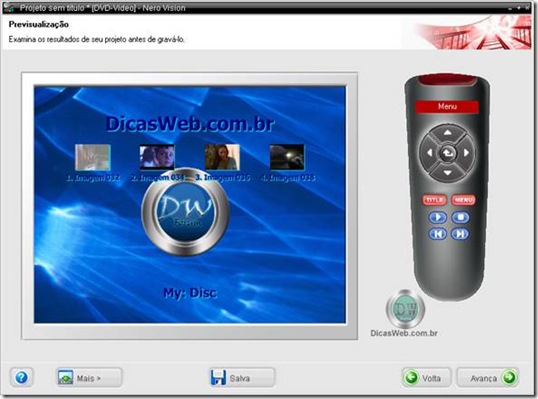Screen dimensions: 538x399
Task: Click the red TITLE button on remote
Action: click(434, 200)
